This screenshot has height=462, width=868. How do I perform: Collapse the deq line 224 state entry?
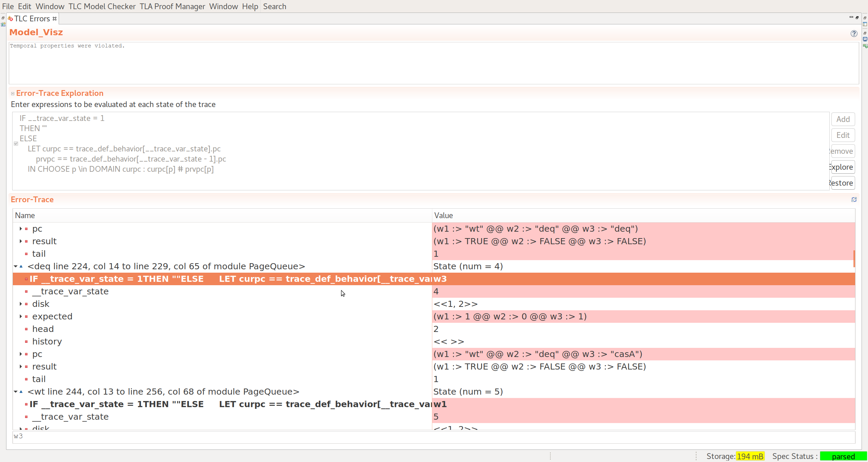(15, 266)
